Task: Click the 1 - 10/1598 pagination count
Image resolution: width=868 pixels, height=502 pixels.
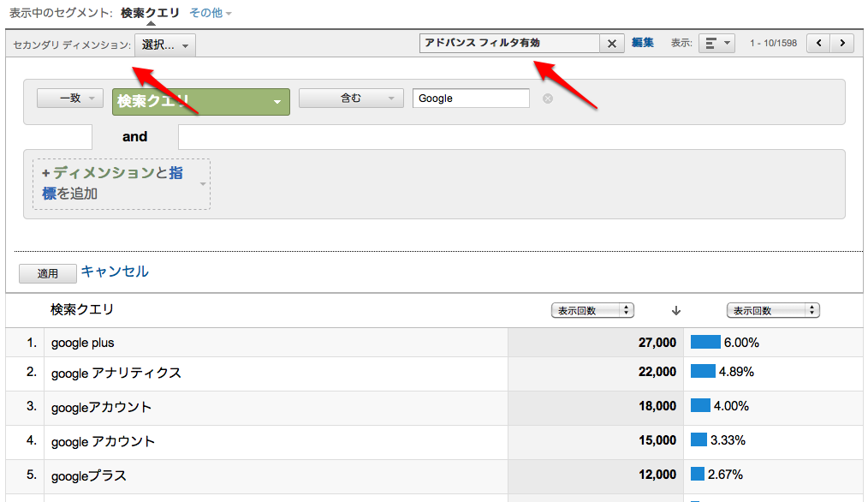Action: pyautogui.click(x=773, y=43)
